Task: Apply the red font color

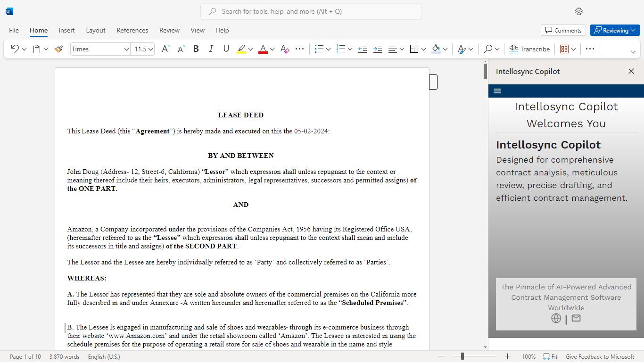Action: [263, 49]
